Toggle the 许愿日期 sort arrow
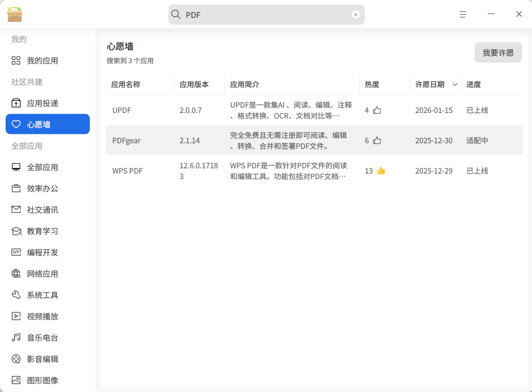The width and height of the screenshot is (532, 392). 455,85
